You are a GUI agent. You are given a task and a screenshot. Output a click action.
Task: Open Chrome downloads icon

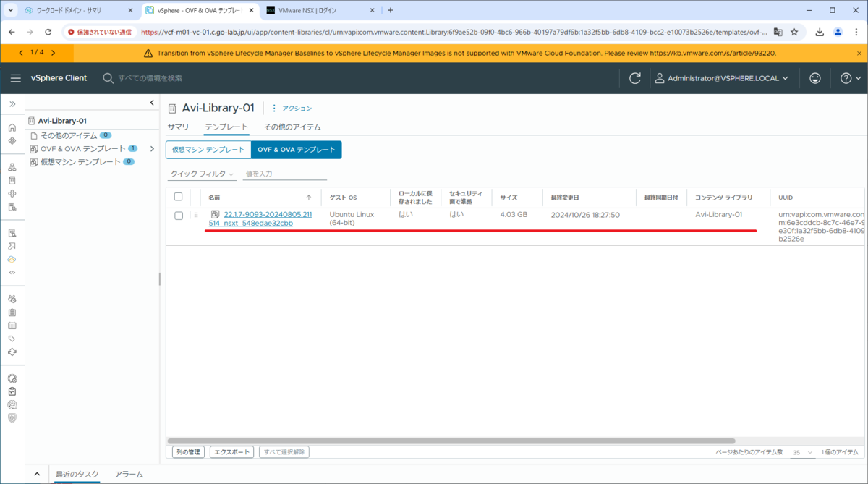pos(820,32)
